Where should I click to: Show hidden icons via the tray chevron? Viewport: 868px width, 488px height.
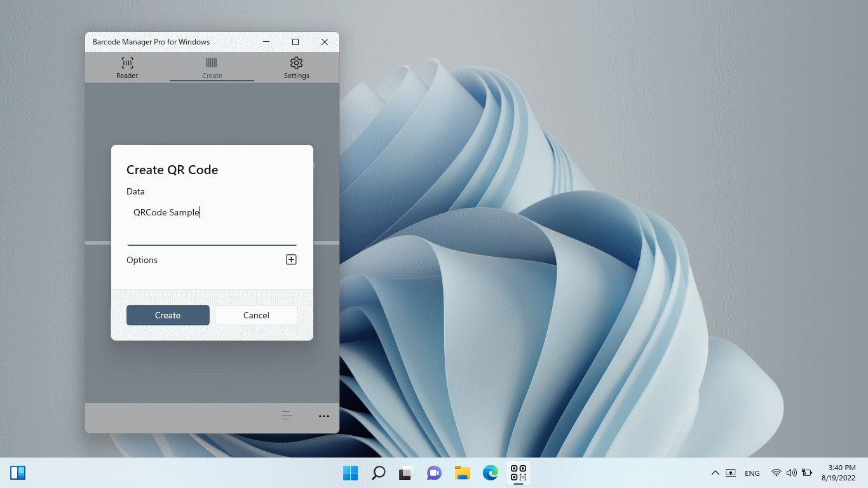pyautogui.click(x=715, y=473)
